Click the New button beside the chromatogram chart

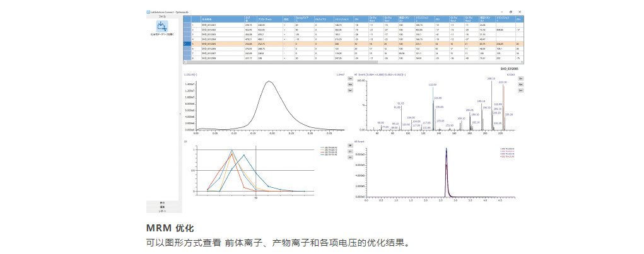point(350,84)
